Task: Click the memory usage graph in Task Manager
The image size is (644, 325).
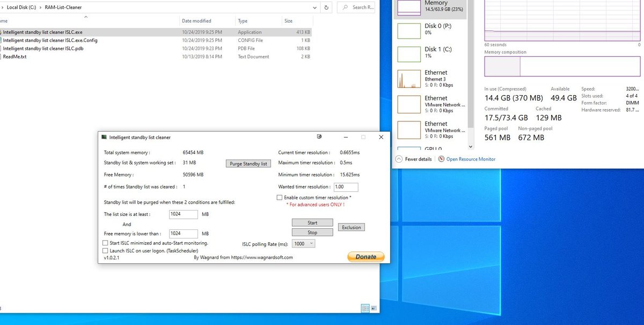Action: [562, 20]
